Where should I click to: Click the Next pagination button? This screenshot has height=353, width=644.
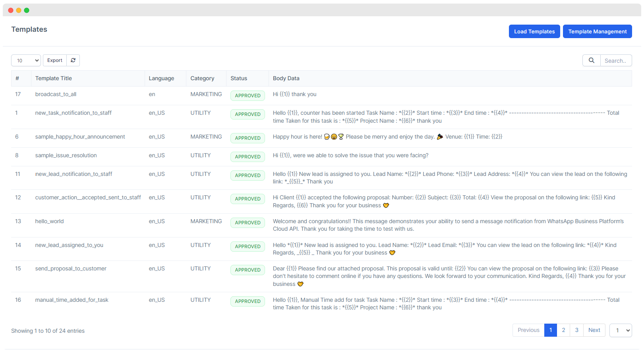594,330
